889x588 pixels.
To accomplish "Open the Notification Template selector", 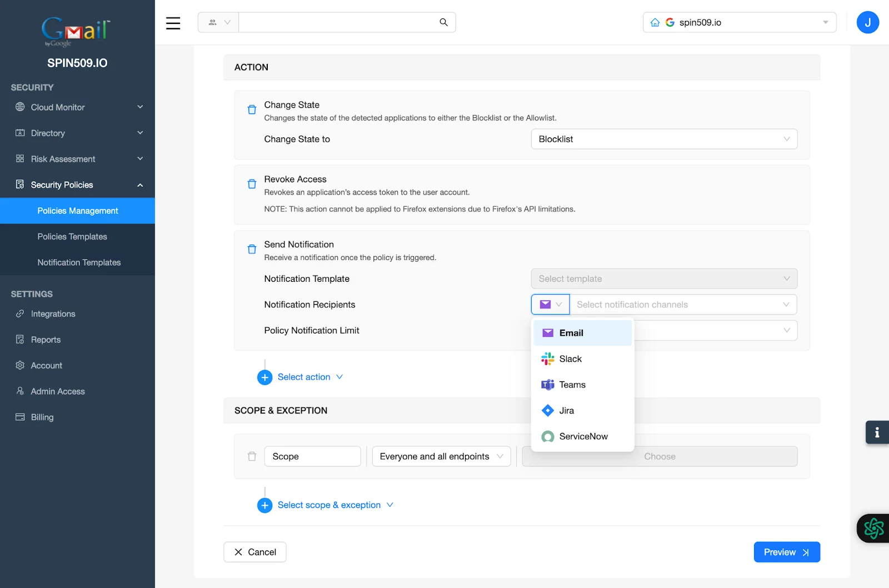I will pos(664,278).
